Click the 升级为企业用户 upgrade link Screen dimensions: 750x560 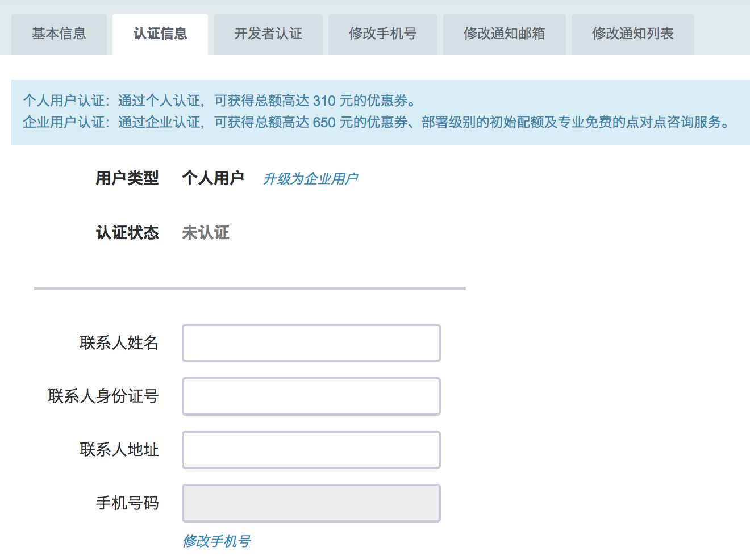tap(310, 179)
